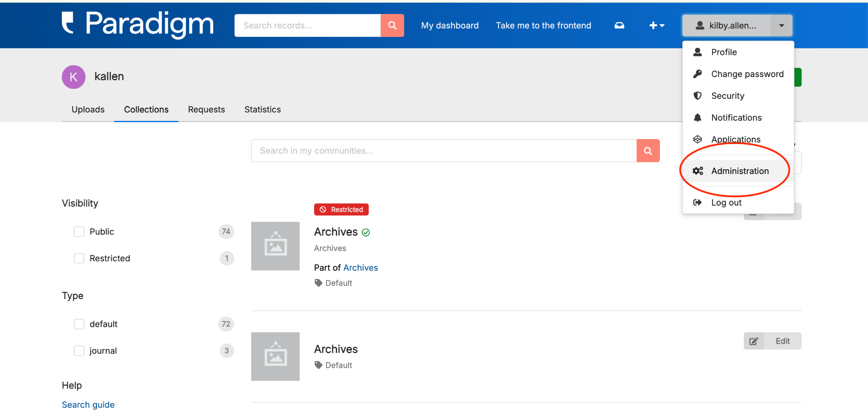The width and height of the screenshot is (868, 419).
Task: Choose Change password in the user menu
Action: (x=738, y=74)
